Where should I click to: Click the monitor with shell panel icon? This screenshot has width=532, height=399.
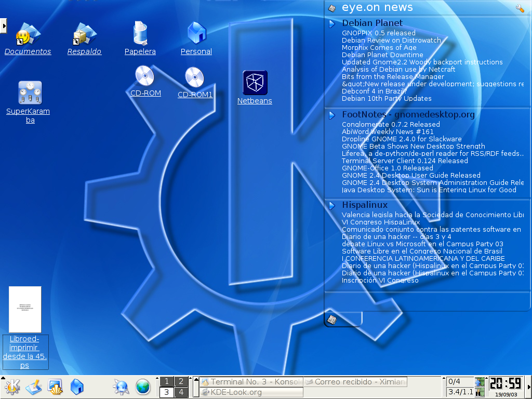[55, 387]
